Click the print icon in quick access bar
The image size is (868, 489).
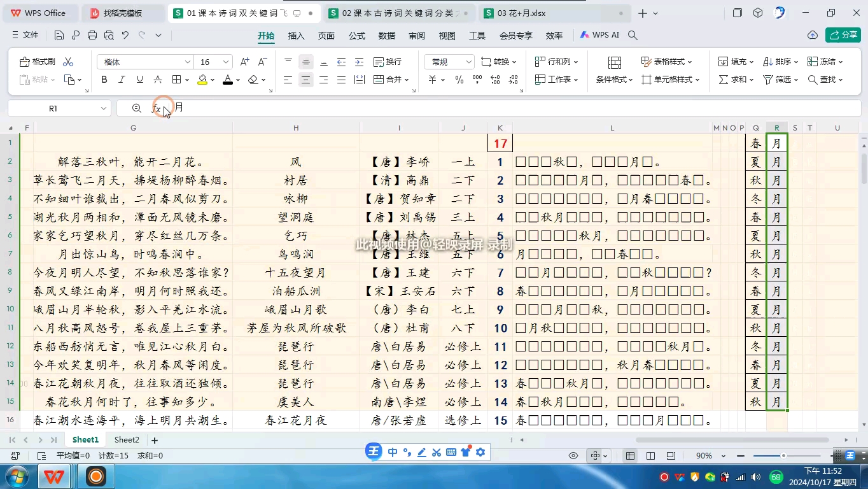tap(92, 35)
